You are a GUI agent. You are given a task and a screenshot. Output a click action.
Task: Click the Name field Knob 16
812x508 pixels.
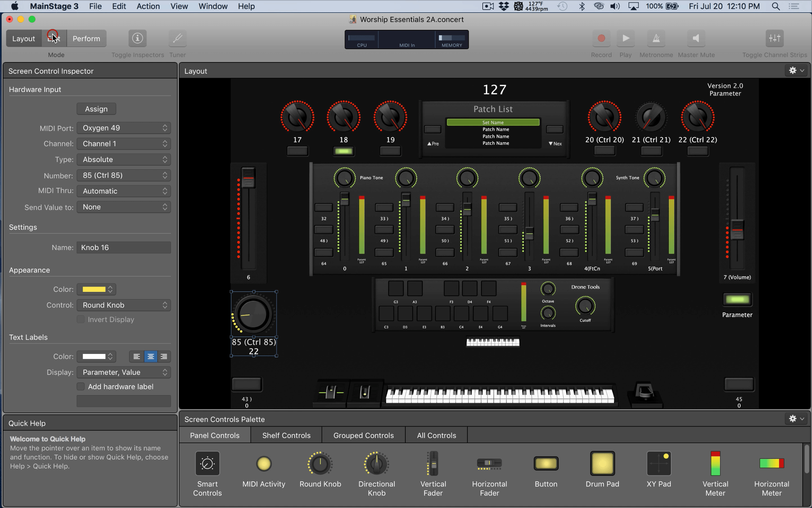[123, 248]
